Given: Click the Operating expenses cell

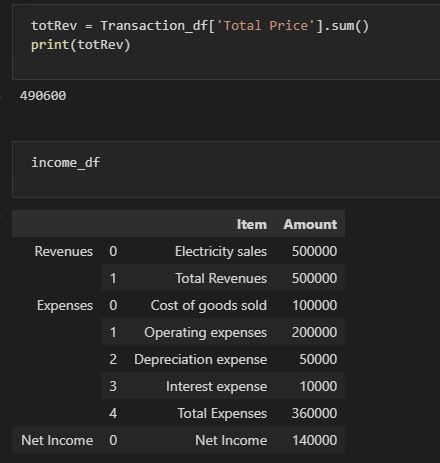Looking at the screenshot, I should 206,332.
